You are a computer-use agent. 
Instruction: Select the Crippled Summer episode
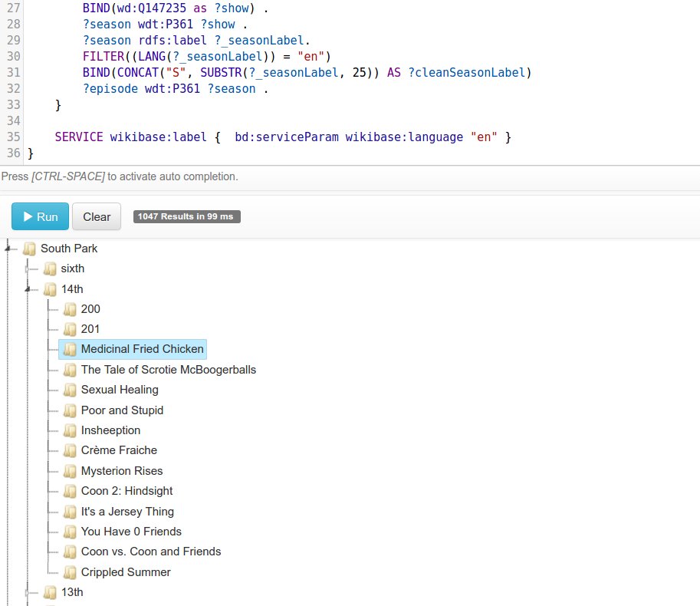click(x=126, y=572)
